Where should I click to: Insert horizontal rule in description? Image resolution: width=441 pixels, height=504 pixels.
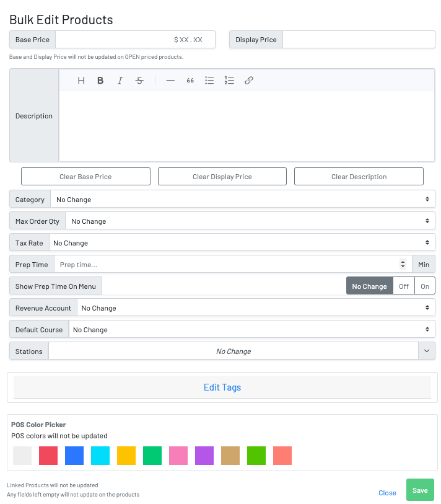170,81
